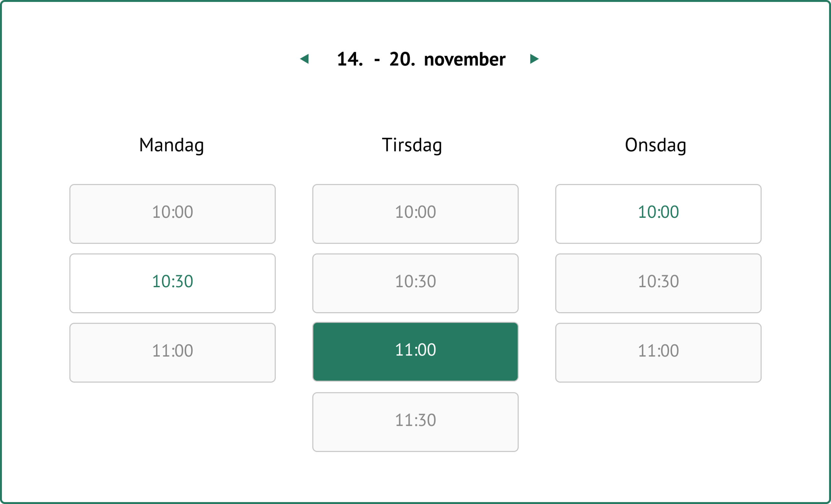Click the Onsdag column header
831x504 pixels.
(x=655, y=145)
